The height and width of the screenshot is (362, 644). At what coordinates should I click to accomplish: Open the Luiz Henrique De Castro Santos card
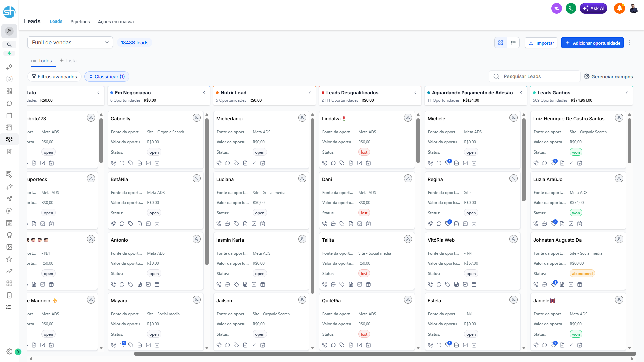click(578, 140)
